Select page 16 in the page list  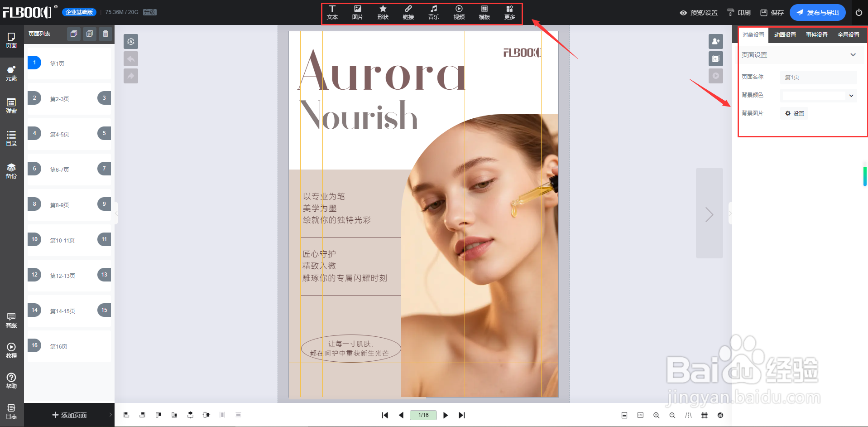59,346
